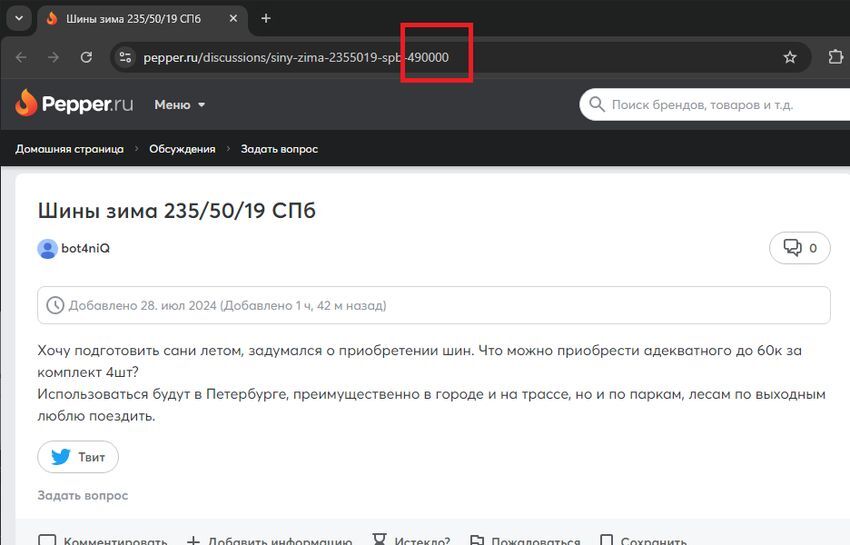850x545 pixels.
Task: Click the address bar URL
Action: tap(296, 57)
